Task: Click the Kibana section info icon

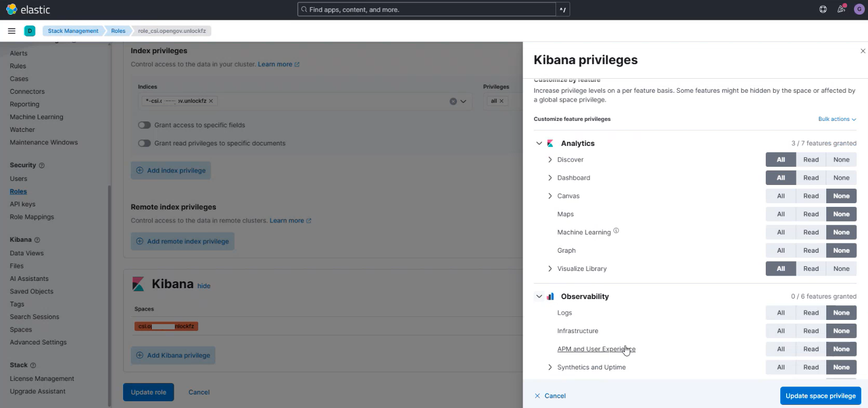Action: coord(37,240)
